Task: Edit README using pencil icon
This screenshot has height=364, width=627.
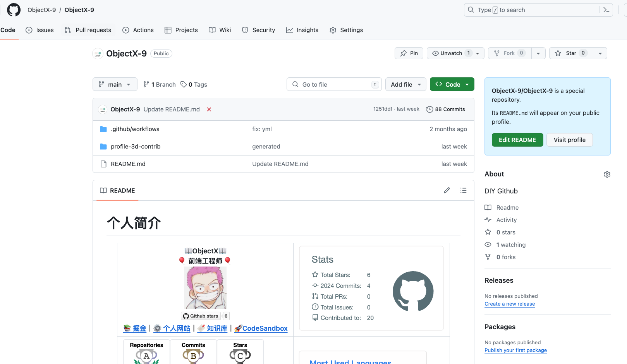Action: [447, 190]
